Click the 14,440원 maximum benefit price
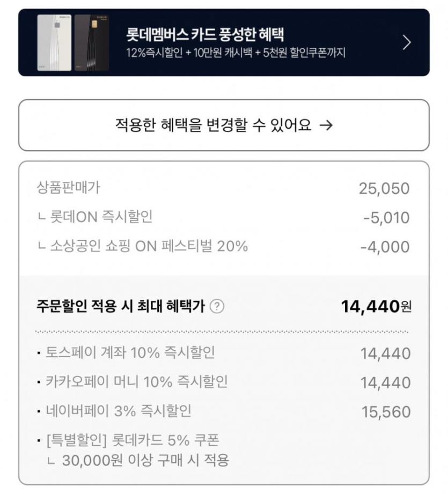Screen dimensions: 448x494 click(x=376, y=306)
